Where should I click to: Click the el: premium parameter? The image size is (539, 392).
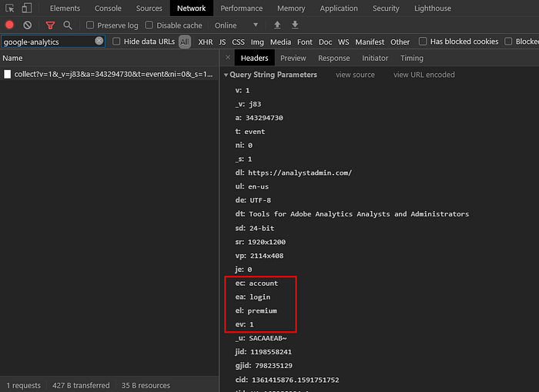point(256,310)
